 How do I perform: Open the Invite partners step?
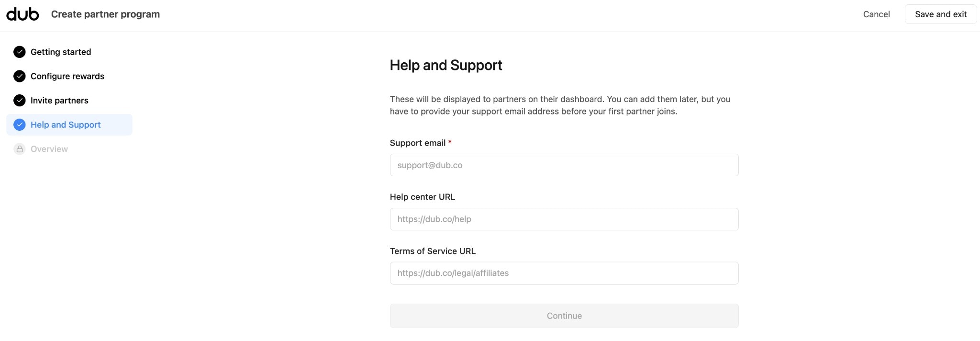click(59, 100)
